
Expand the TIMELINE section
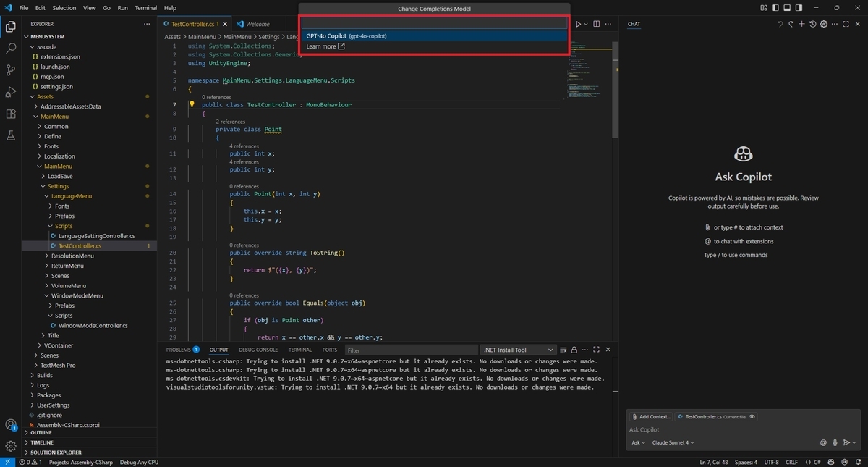pos(42,442)
